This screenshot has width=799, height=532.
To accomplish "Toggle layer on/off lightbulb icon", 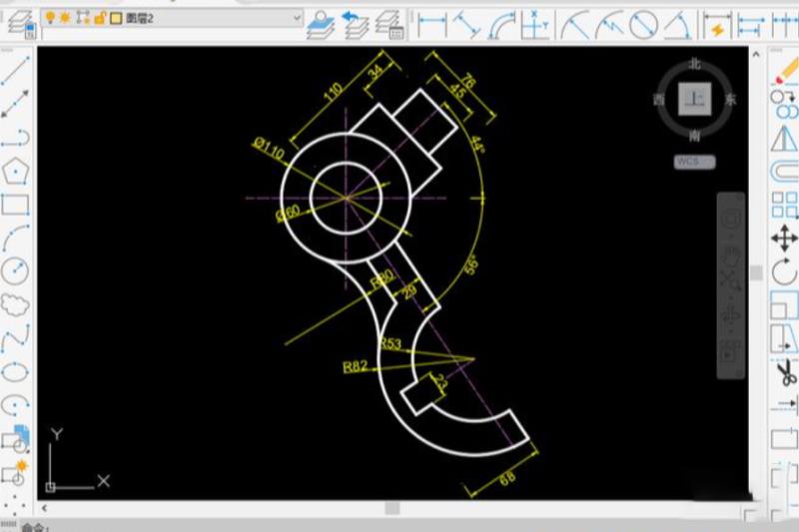I will [x=51, y=18].
